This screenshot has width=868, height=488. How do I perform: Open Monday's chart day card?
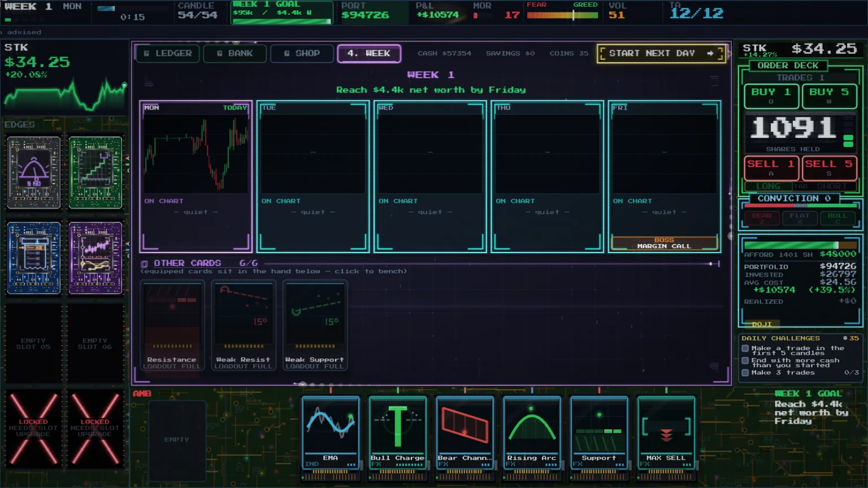click(x=196, y=176)
